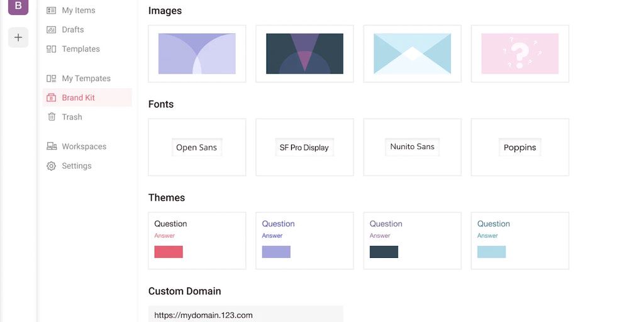Click the red theme color swatch
Screen dimensions: 644x322
click(x=169, y=252)
